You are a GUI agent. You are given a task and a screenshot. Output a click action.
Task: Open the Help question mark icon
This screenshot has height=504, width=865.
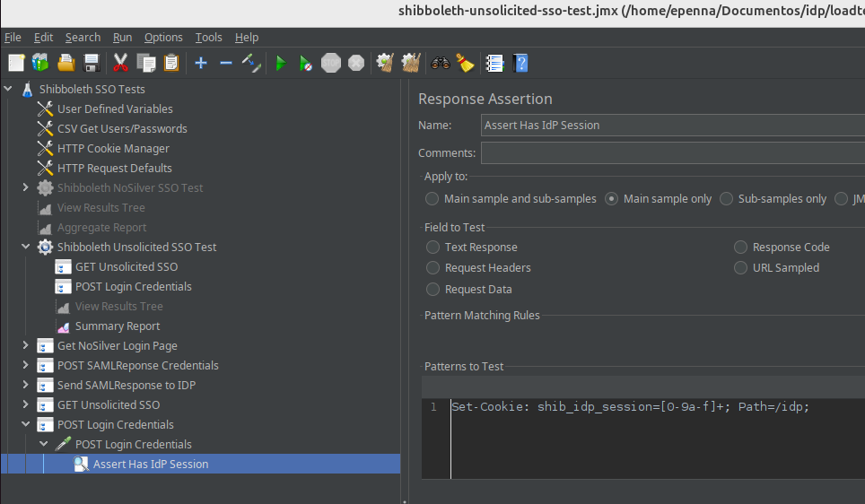520,63
